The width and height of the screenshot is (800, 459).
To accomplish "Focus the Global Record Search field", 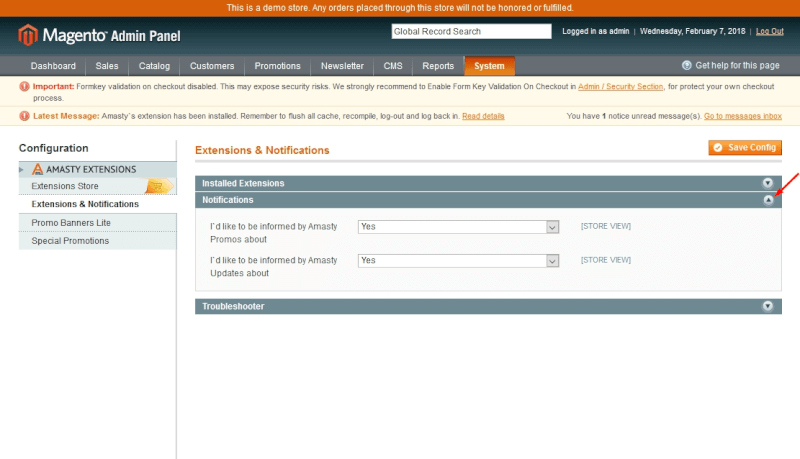I will [471, 31].
